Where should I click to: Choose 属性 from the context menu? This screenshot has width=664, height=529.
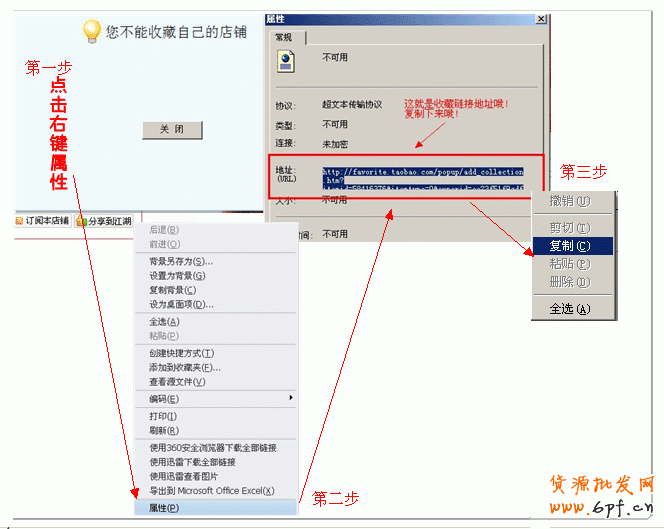[164, 508]
